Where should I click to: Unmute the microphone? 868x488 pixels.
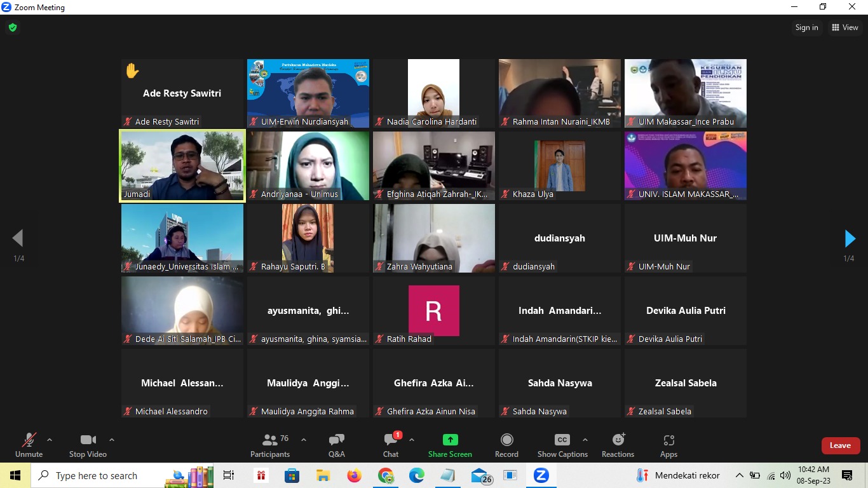[x=29, y=445]
